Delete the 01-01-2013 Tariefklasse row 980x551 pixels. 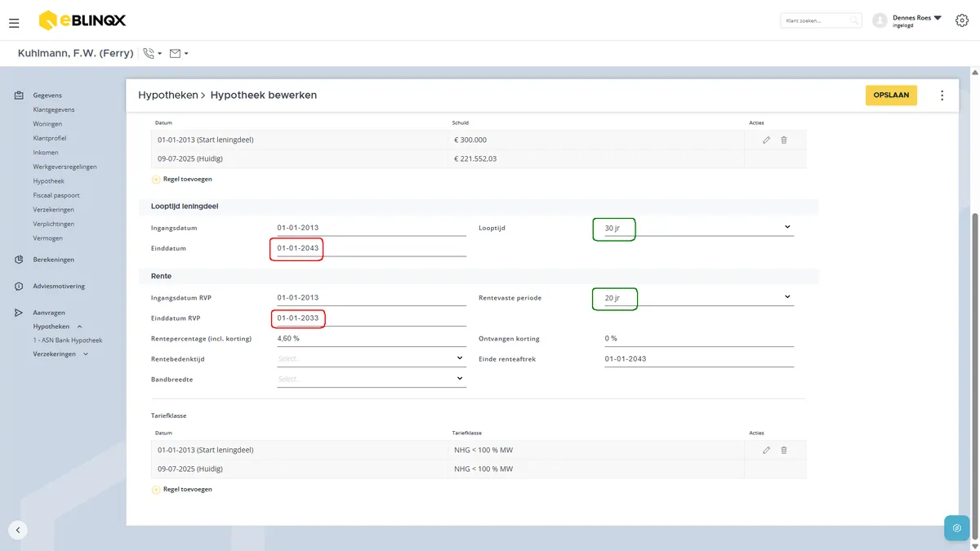(x=784, y=450)
